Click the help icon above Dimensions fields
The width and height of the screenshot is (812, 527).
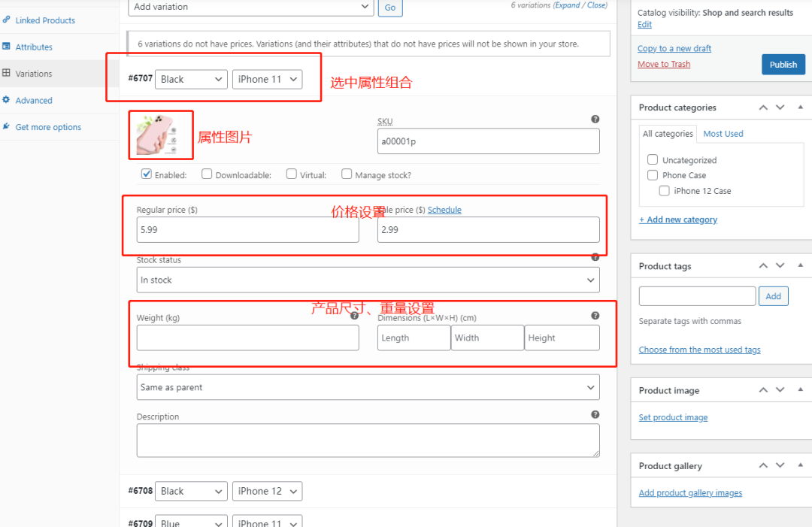click(x=595, y=317)
